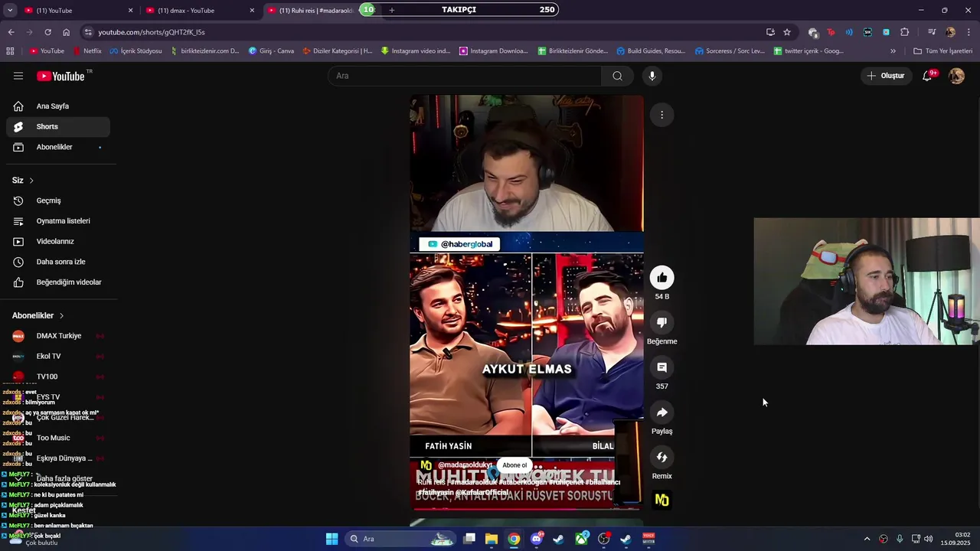Expand the Siz section
This screenshot has width=980, height=551.
[23, 180]
